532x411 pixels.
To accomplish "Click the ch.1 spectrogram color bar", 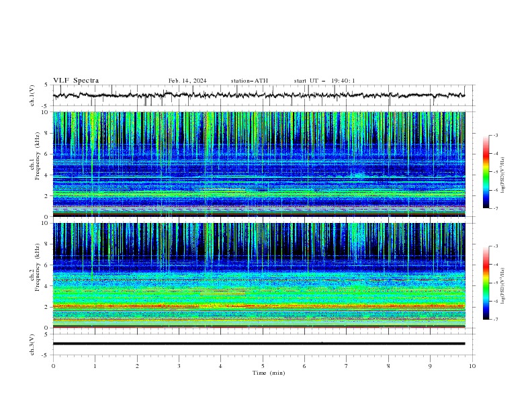I will (486, 172).
